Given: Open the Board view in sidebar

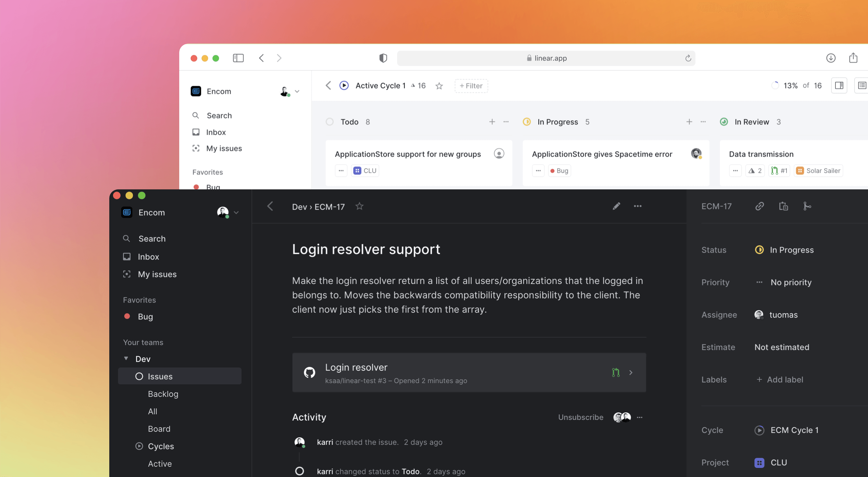Looking at the screenshot, I should tap(159, 429).
